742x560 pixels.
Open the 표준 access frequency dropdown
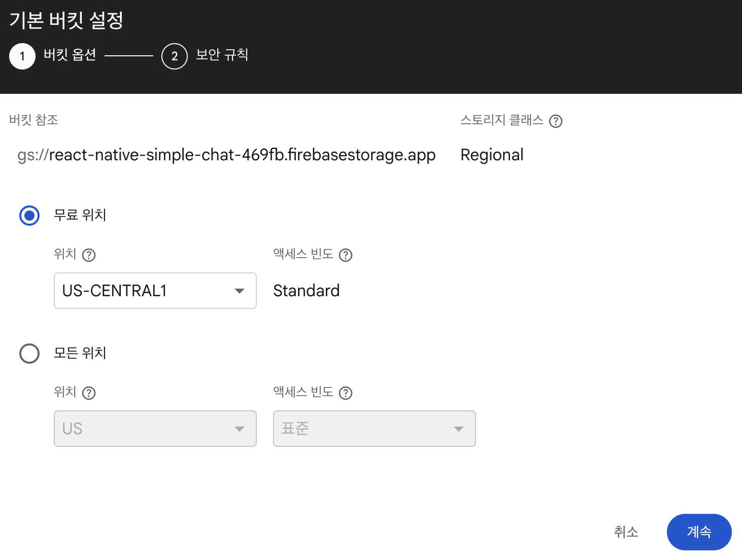[x=374, y=429]
